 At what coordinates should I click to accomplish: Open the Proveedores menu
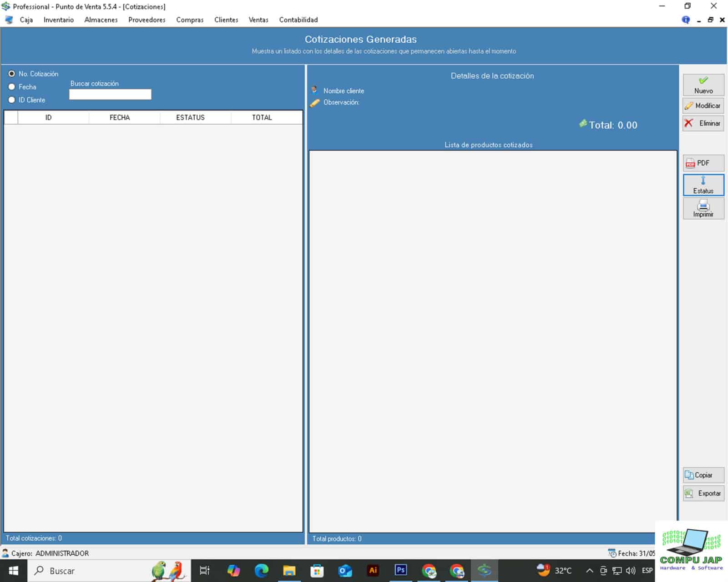(147, 20)
